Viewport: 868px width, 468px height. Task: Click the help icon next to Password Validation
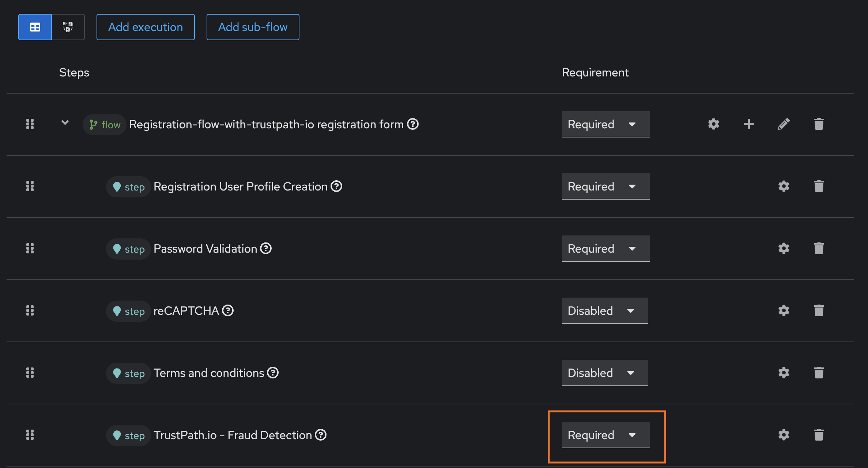tap(266, 248)
